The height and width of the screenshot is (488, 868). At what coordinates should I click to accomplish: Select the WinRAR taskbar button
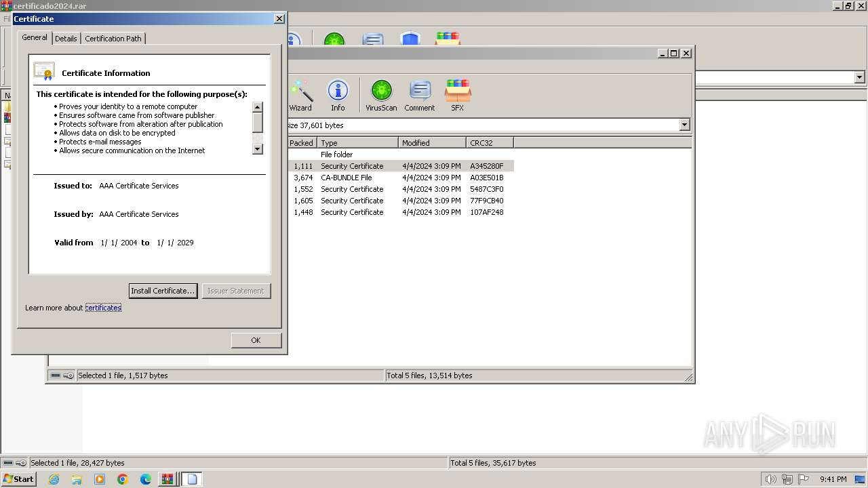click(x=167, y=479)
